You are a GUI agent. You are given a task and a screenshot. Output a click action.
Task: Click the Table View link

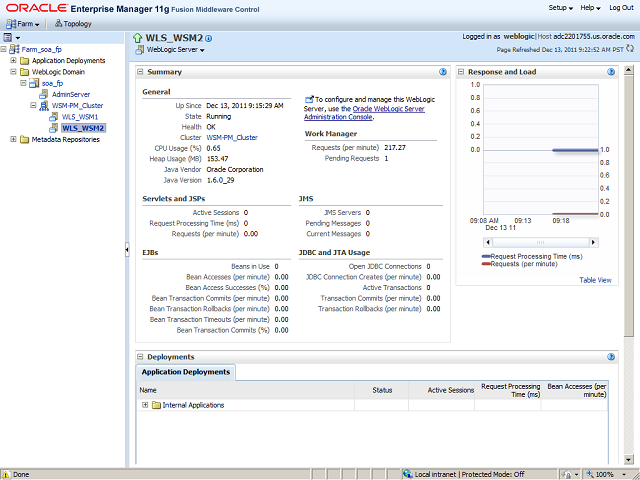coord(595,280)
